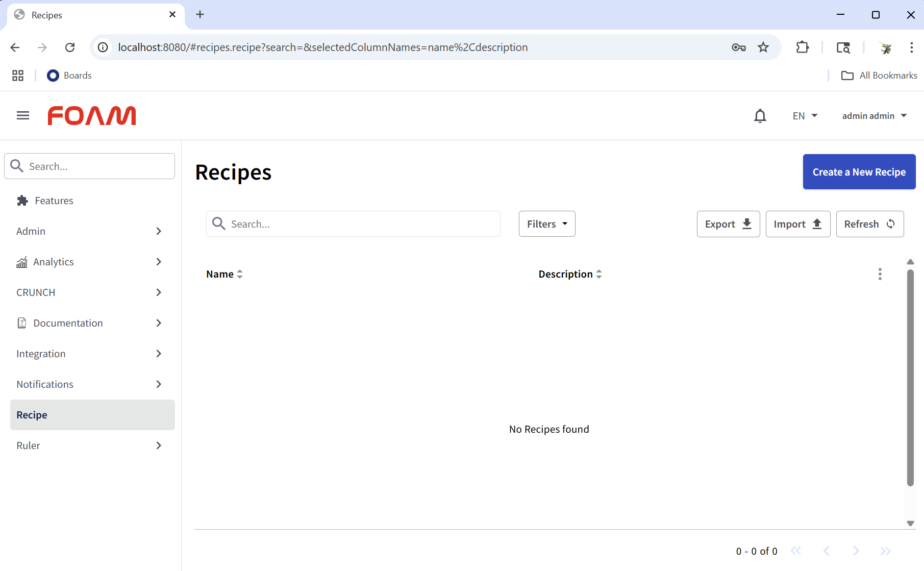Click the browser back arrow
This screenshot has width=924, height=571.
(x=15, y=47)
